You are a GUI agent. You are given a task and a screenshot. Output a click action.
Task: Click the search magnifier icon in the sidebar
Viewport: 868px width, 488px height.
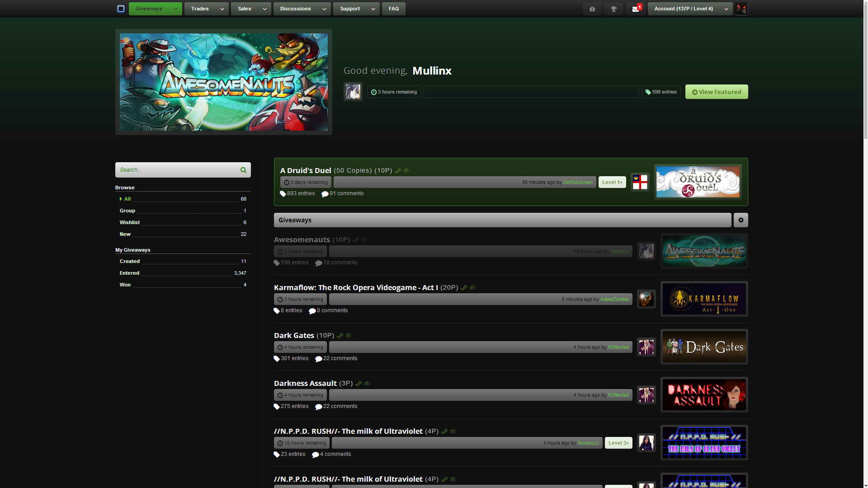(243, 169)
